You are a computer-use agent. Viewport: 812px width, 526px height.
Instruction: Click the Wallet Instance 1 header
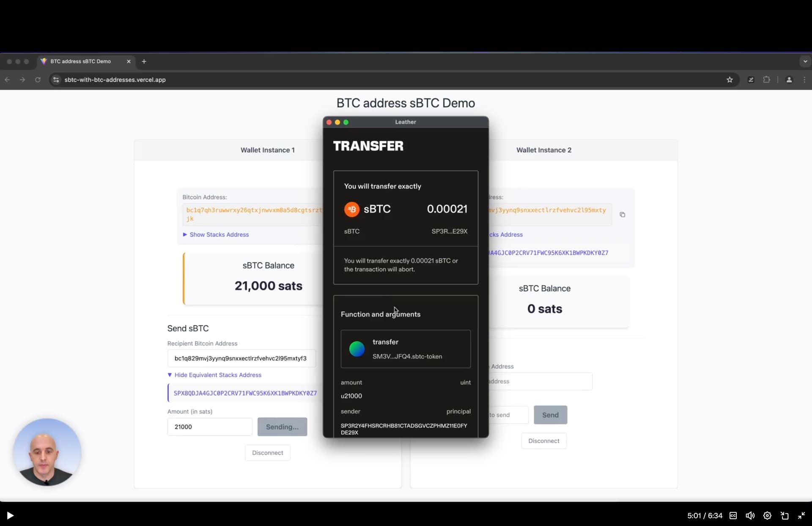pos(267,150)
